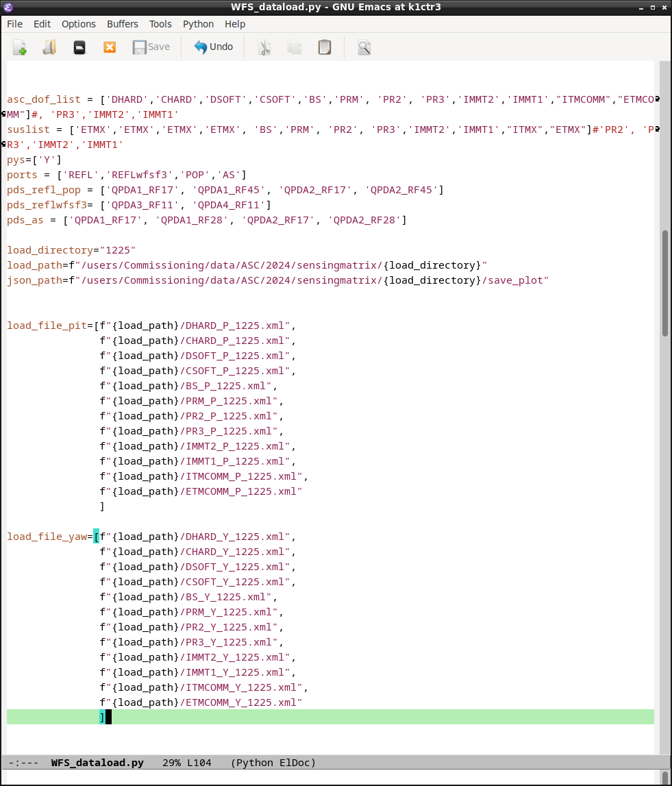672x786 pixels.
Task: Click the Search magnifier toolbar icon
Action: 364,47
